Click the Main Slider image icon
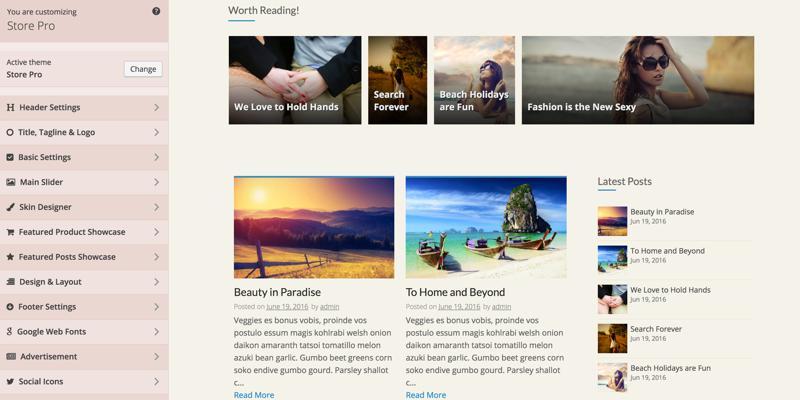800x400 pixels. [x=10, y=182]
